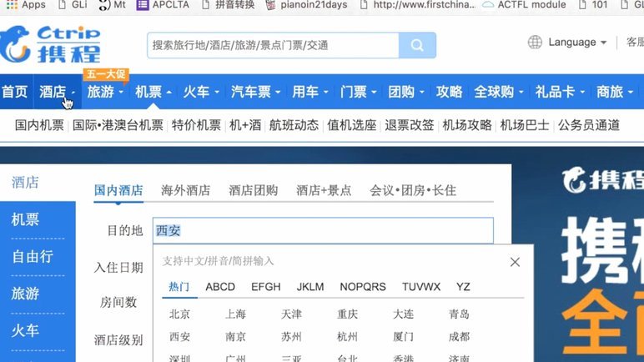The image size is (644, 362).
Task: Select the 海外酒店 tab
Action: 185,190
